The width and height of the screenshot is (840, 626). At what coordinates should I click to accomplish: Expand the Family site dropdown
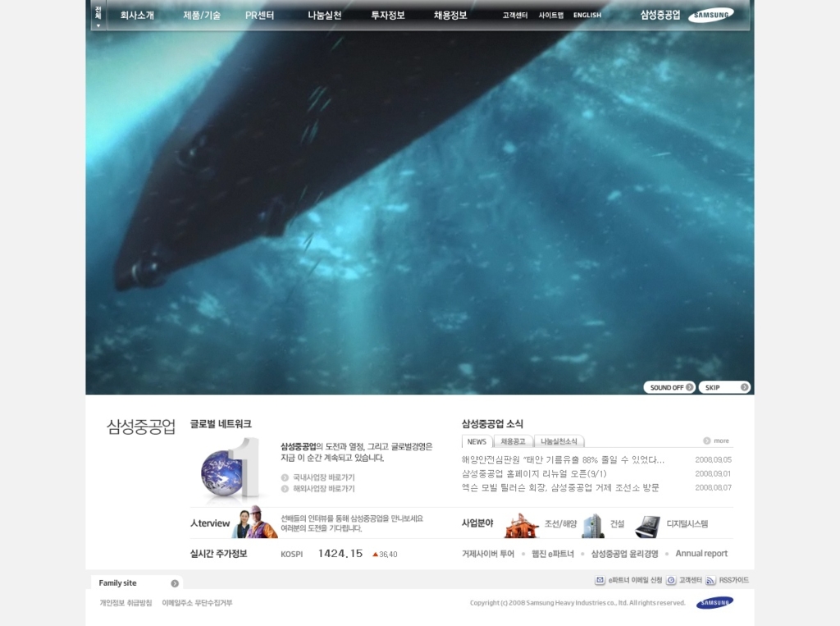tap(137, 583)
